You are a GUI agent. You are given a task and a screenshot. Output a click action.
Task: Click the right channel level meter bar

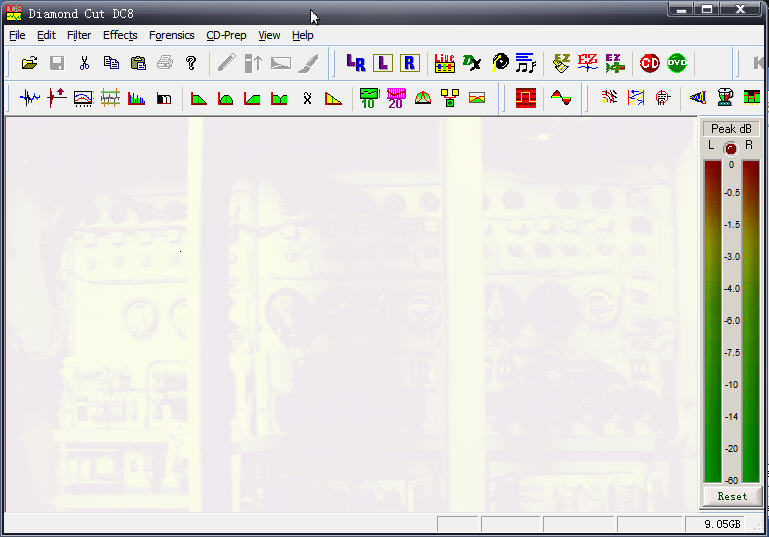(751, 321)
